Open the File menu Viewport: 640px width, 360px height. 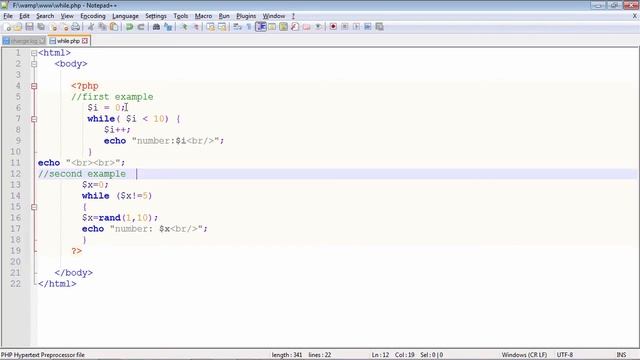click(8, 16)
